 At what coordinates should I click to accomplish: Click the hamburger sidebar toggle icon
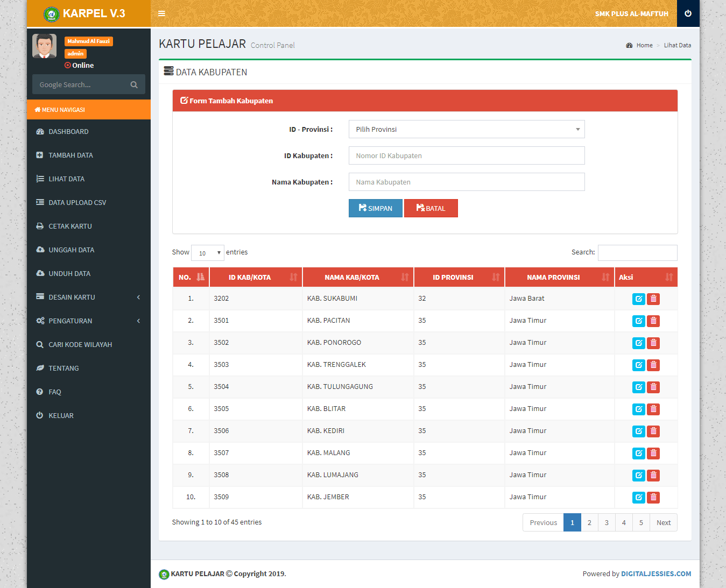(161, 13)
